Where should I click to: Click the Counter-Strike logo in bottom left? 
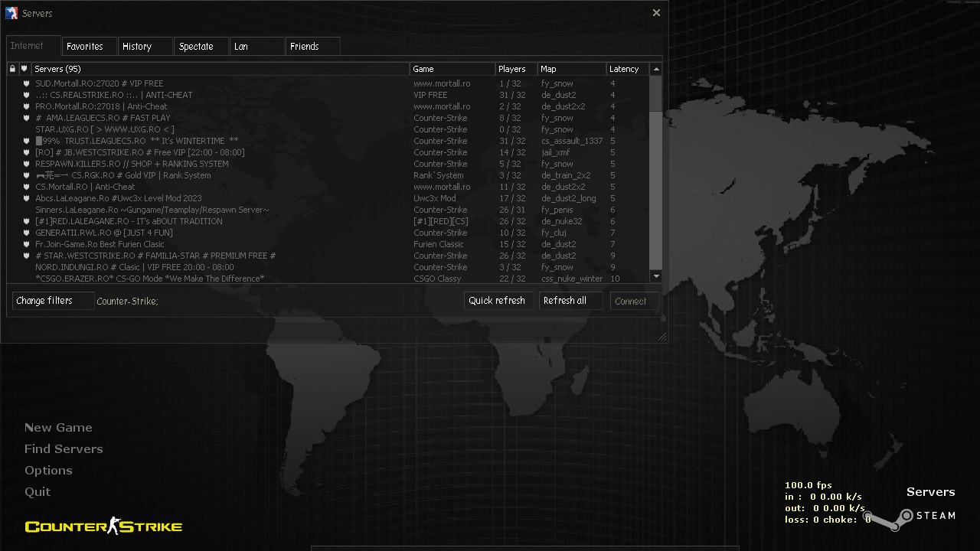tap(103, 526)
